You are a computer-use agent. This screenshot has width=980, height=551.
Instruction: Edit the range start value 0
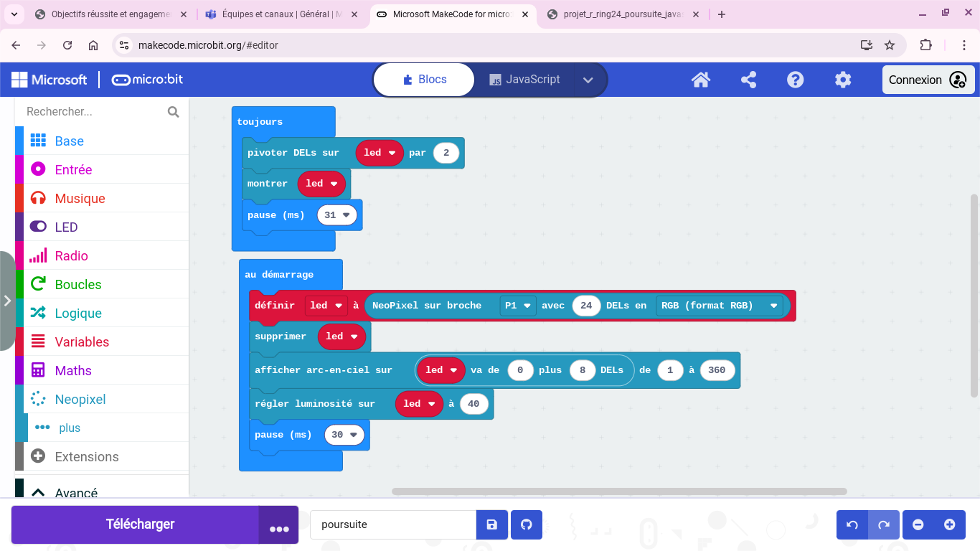point(520,370)
